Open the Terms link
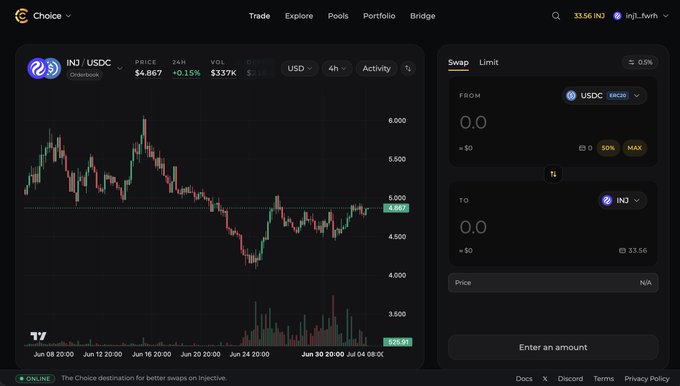The image size is (680, 386). tap(604, 379)
